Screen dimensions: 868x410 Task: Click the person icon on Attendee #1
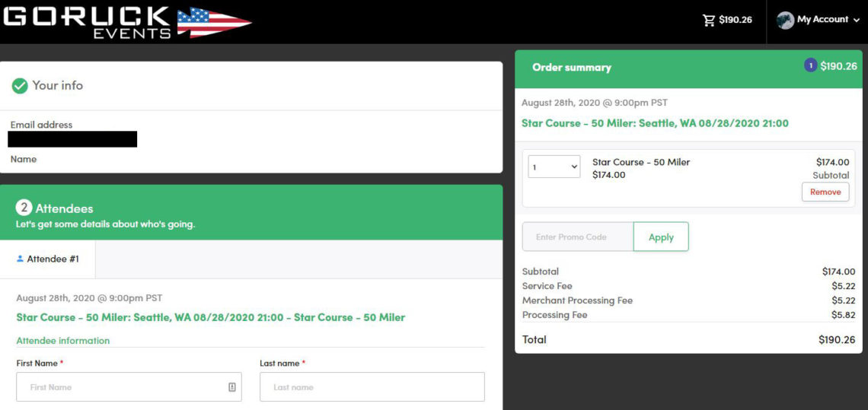pyautogui.click(x=21, y=259)
